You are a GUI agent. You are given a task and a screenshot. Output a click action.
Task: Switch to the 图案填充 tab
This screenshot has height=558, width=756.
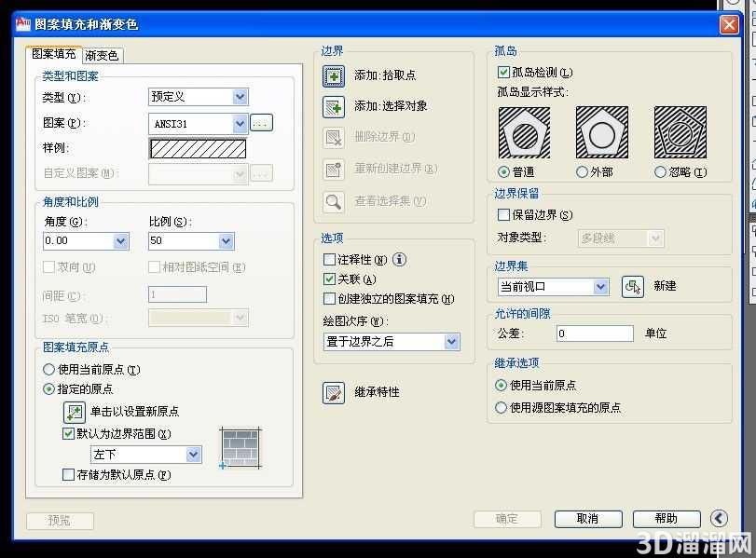click(53, 54)
